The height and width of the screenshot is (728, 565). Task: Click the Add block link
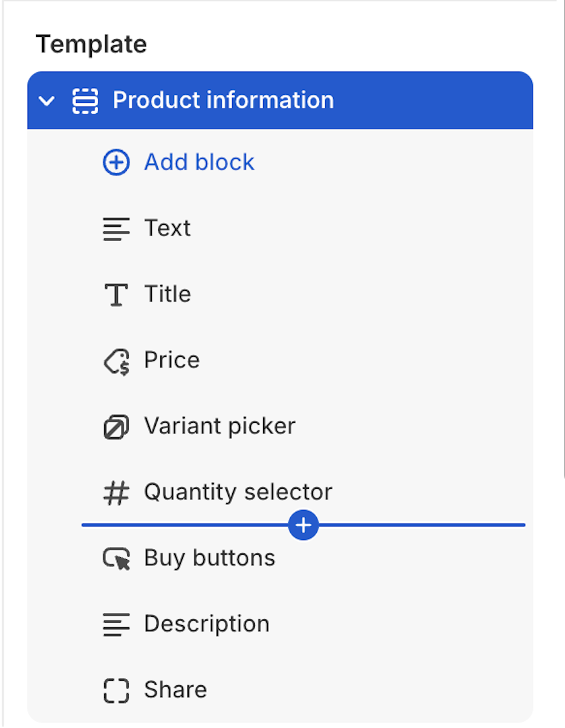click(199, 162)
